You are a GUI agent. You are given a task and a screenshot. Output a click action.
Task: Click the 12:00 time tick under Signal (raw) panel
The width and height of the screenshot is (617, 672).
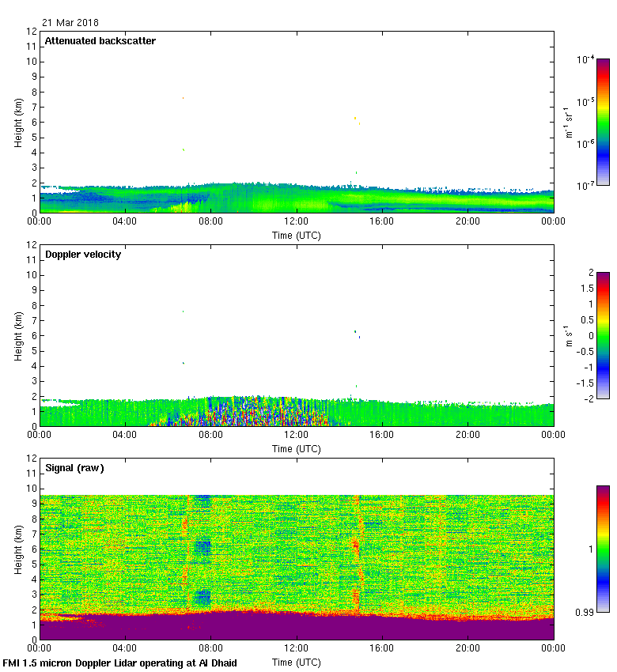coord(297,648)
